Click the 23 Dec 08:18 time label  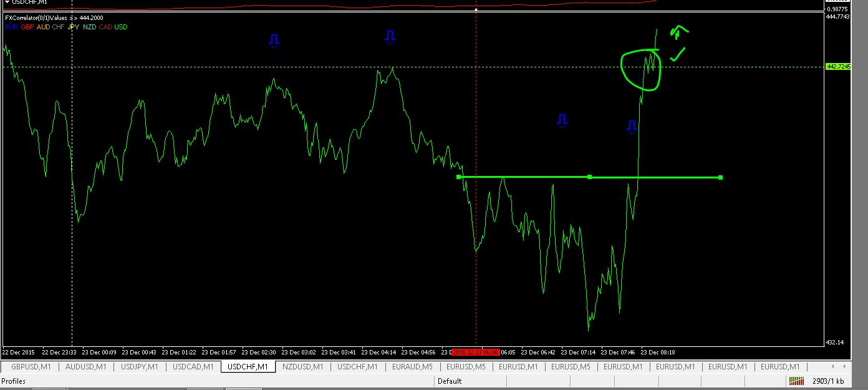tap(659, 352)
